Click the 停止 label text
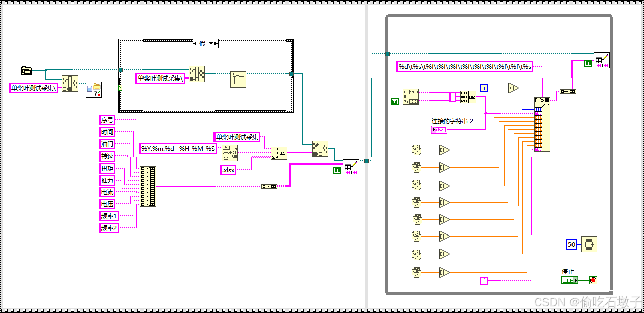644x313 pixels. tap(568, 272)
